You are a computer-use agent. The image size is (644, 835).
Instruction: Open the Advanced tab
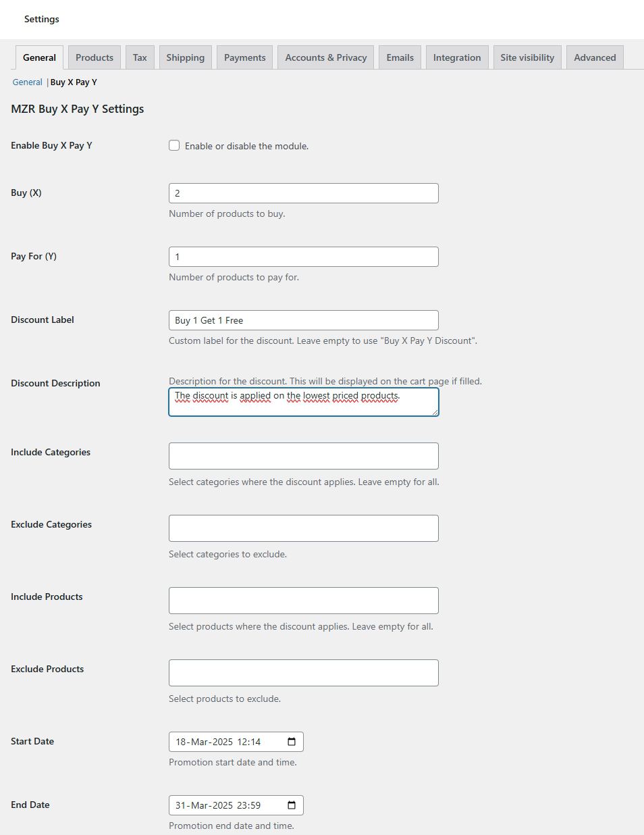(595, 57)
